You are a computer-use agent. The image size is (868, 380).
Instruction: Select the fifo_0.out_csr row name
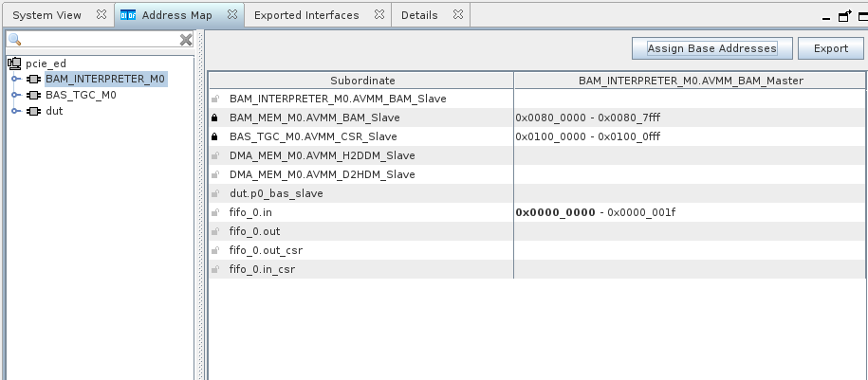tap(266, 250)
